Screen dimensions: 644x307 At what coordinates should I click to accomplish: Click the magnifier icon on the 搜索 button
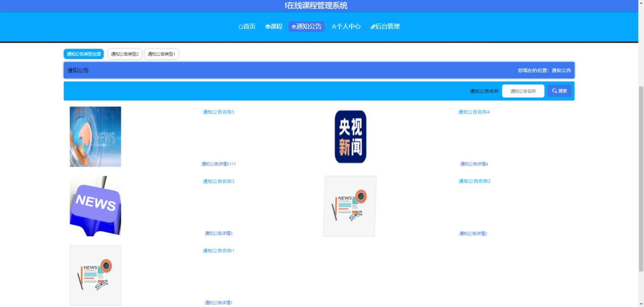(x=553, y=91)
